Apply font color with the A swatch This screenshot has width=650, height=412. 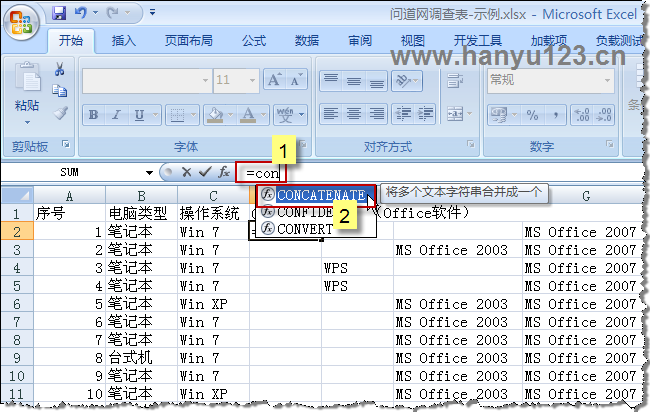248,115
